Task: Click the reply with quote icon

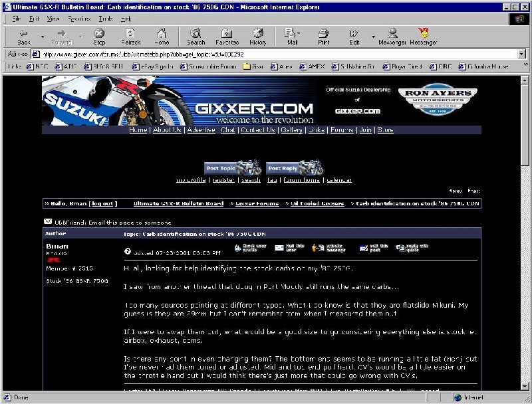Action: point(412,248)
